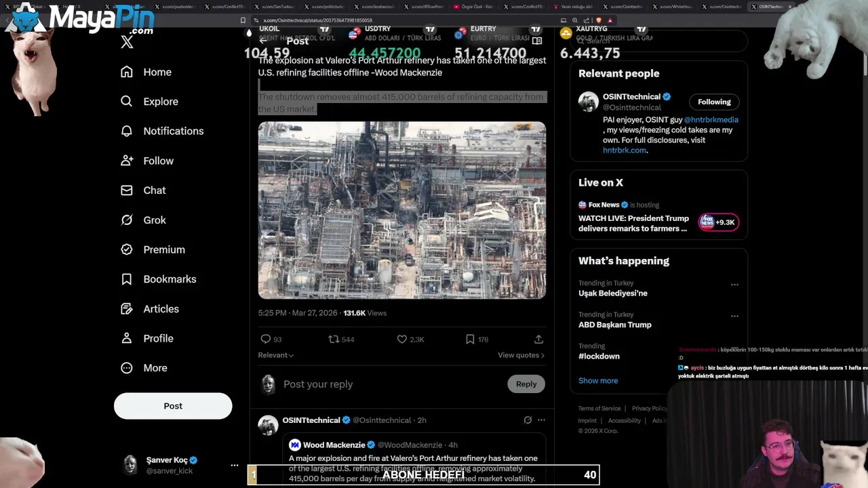This screenshot has width=868, height=488.
Task: Open the Follow section in sidebar
Action: click(x=146, y=161)
